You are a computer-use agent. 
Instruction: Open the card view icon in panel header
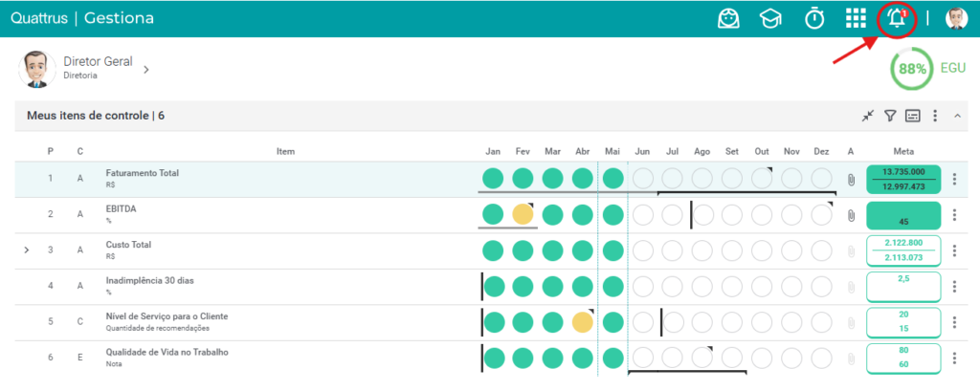pyautogui.click(x=912, y=116)
